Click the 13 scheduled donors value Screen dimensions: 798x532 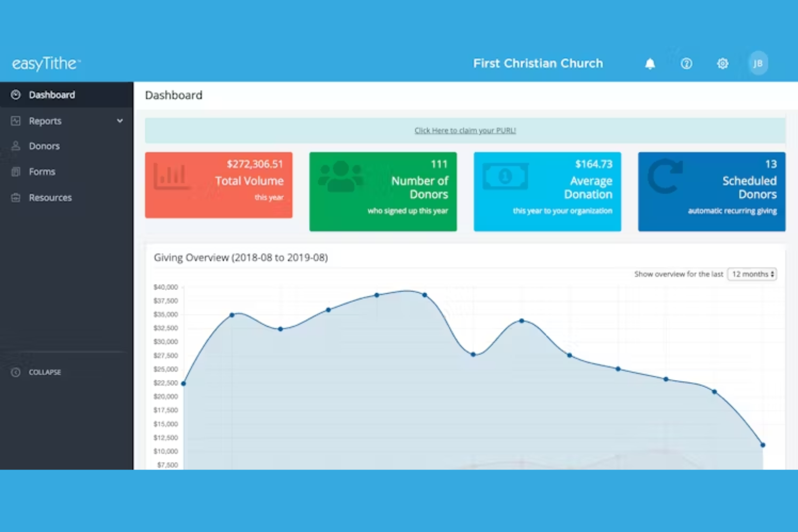(771, 164)
